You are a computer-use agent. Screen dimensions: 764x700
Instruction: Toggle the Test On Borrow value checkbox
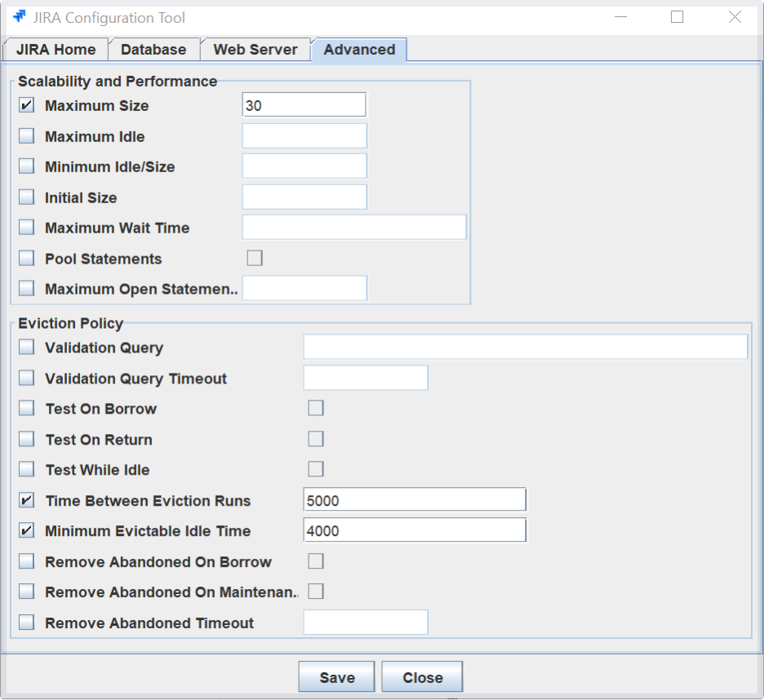point(315,409)
